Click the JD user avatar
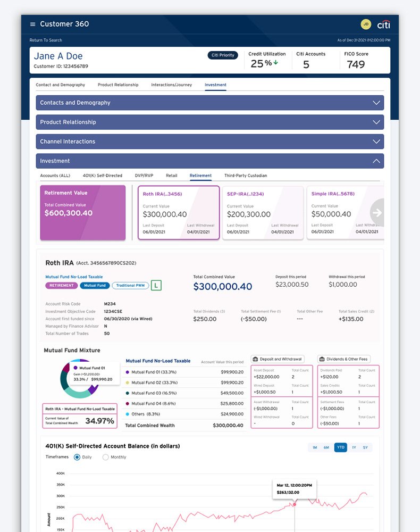Image resolution: width=420 pixels, height=532 pixels. tap(366, 24)
